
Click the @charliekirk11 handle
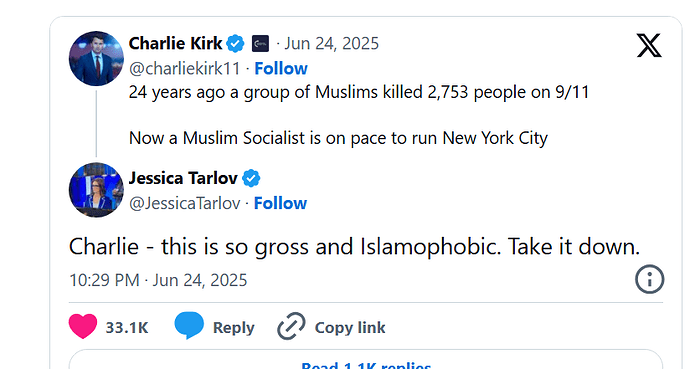(184, 69)
